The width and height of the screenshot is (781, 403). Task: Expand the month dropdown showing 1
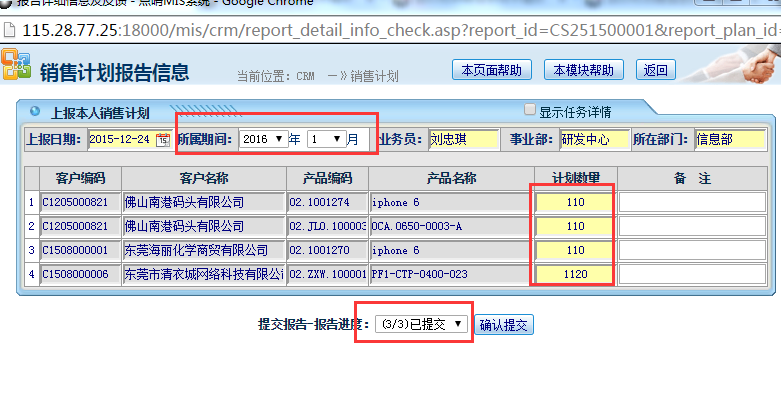coord(326,139)
